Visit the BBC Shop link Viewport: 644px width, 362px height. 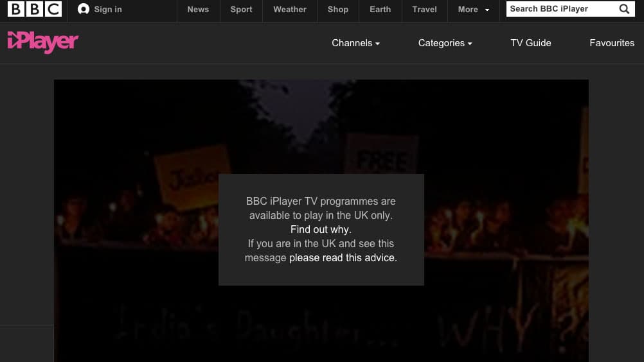click(338, 9)
